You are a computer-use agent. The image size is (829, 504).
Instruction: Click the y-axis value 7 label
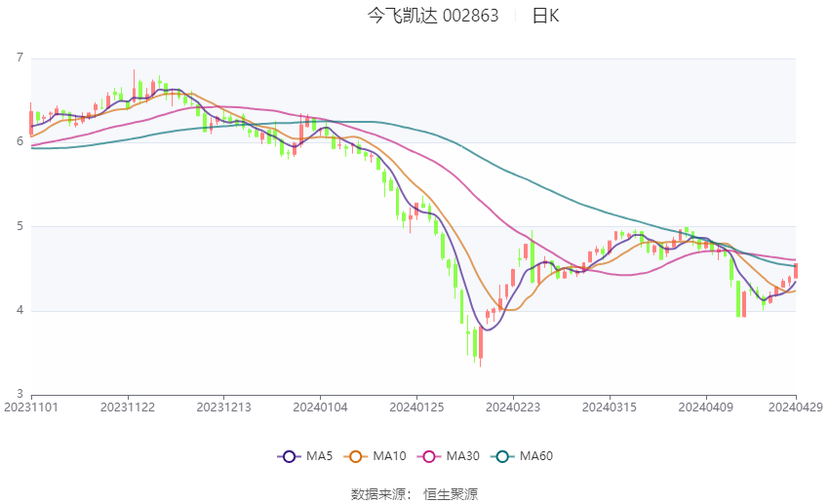point(20,58)
